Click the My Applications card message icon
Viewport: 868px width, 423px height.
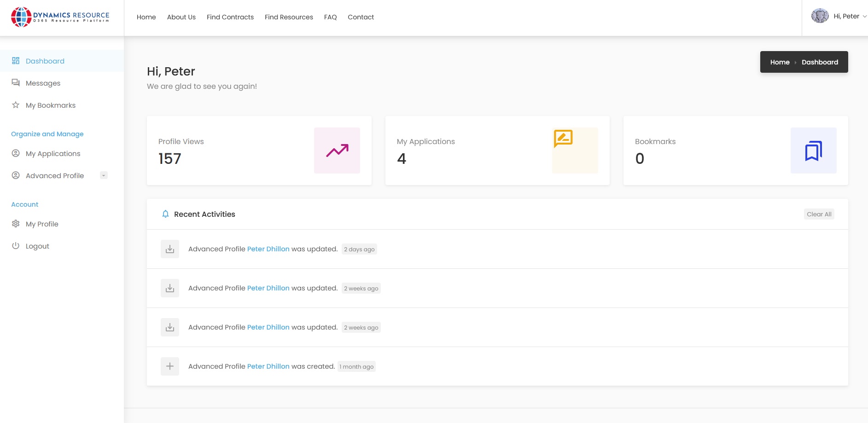(x=563, y=139)
